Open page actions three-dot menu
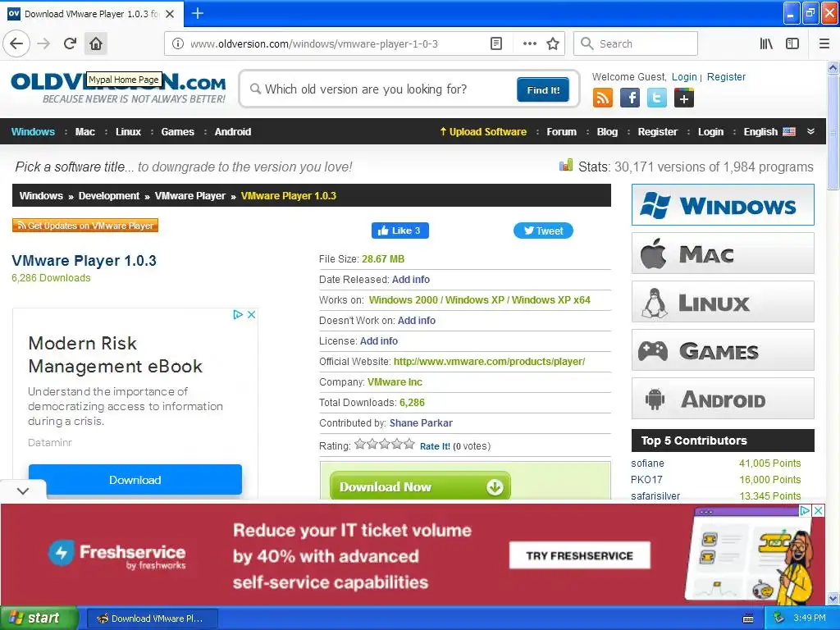840x630 pixels. point(529,44)
